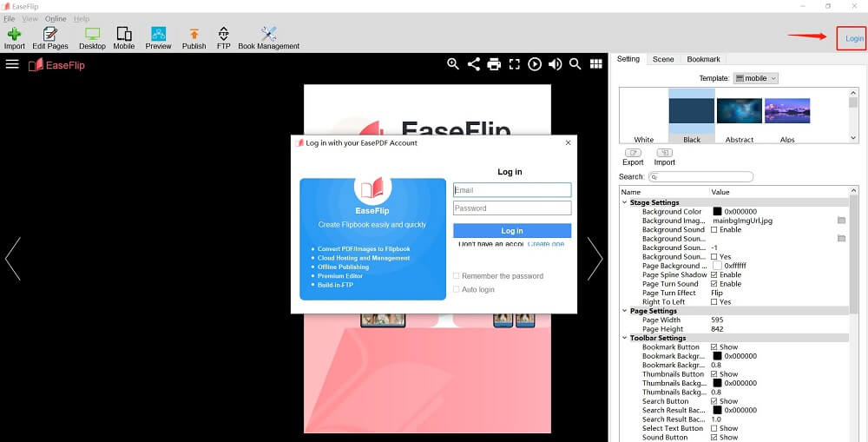Toggle Page Spine Shadow Enable checkbox
The image size is (868, 442).
[x=714, y=275]
